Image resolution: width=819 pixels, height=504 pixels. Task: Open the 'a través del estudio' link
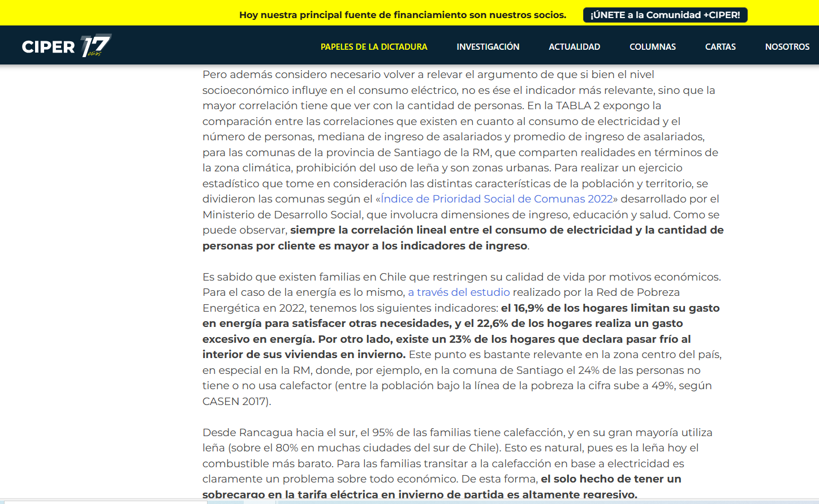point(459,292)
